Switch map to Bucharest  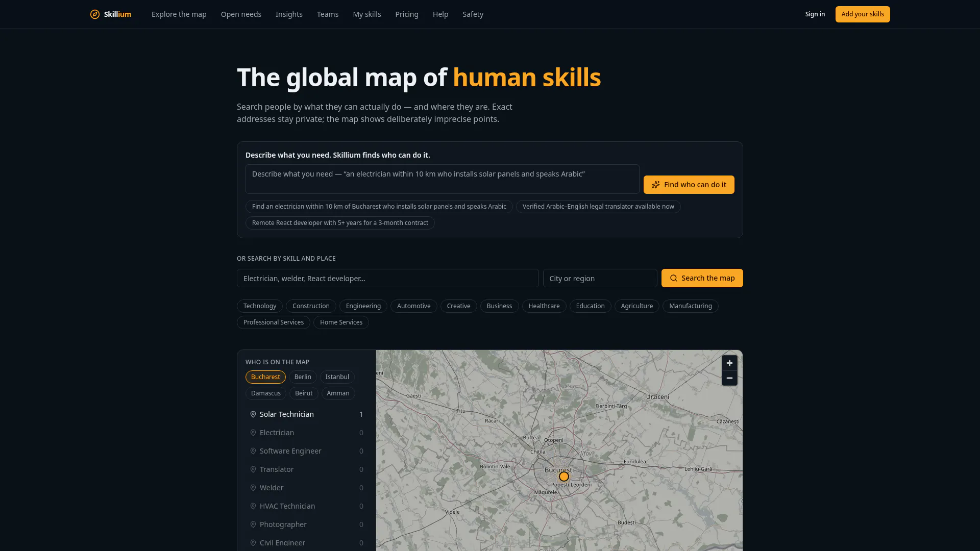[x=265, y=377]
